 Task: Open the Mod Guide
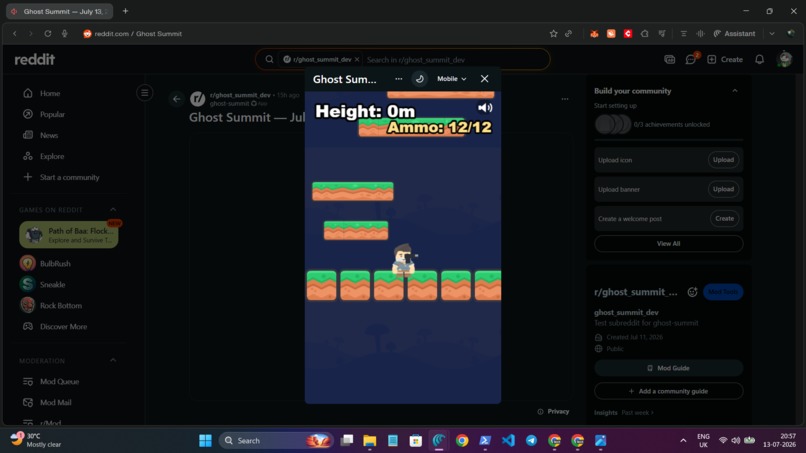668,368
